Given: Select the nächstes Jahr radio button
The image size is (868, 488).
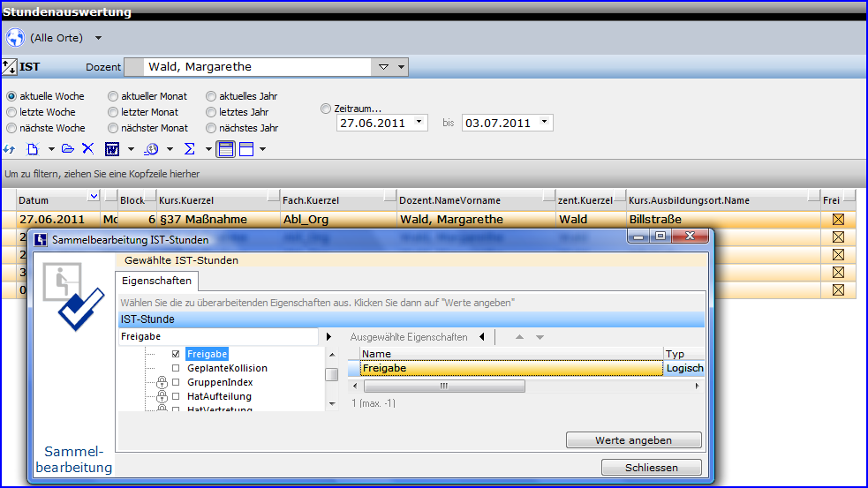Looking at the screenshot, I should [x=211, y=128].
